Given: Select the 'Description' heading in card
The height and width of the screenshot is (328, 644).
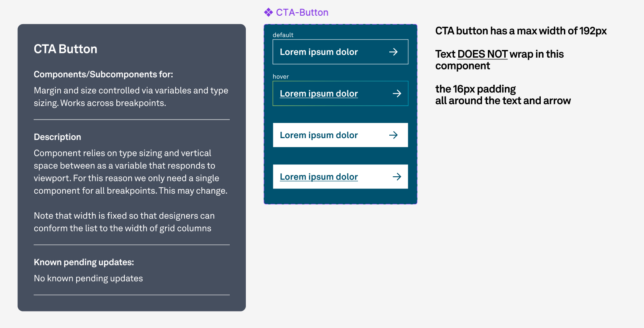Looking at the screenshot, I should 58,137.
